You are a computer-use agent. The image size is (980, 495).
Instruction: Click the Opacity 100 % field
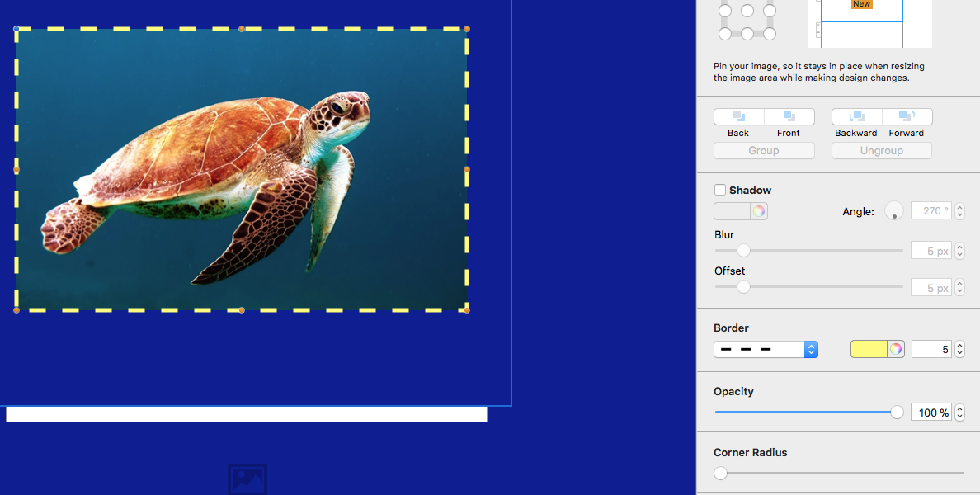[931, 412]
